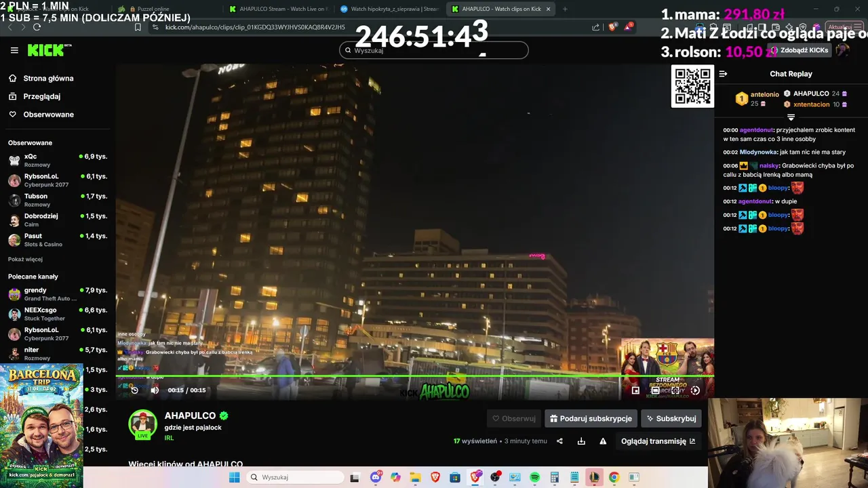Click the Kick search field
This screenshot has width=868, height=488.
(434, 50)
